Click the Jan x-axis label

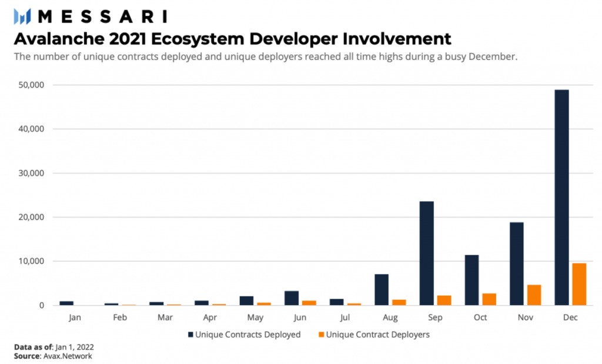(75, 318)
